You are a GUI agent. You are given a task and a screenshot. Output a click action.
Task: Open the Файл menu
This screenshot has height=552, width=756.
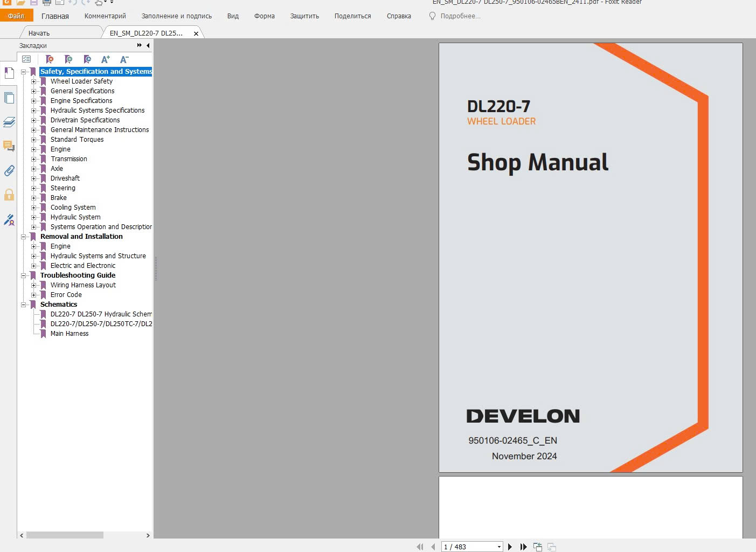pyautogui.click(x=16, y=16)
